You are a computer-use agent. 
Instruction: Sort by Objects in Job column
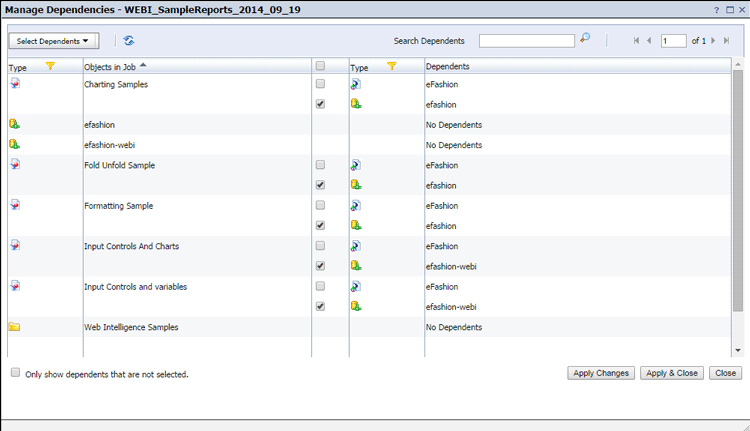(x=115, y=66)
